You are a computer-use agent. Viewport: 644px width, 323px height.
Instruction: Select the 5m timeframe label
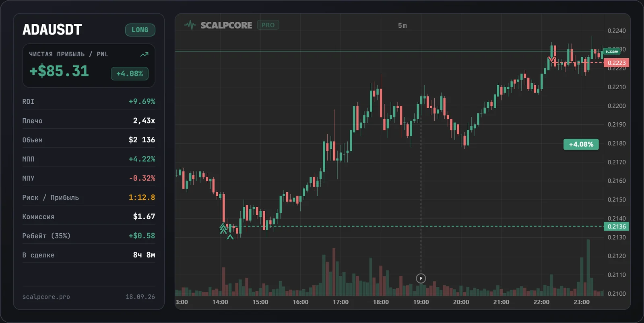point(402,25)
